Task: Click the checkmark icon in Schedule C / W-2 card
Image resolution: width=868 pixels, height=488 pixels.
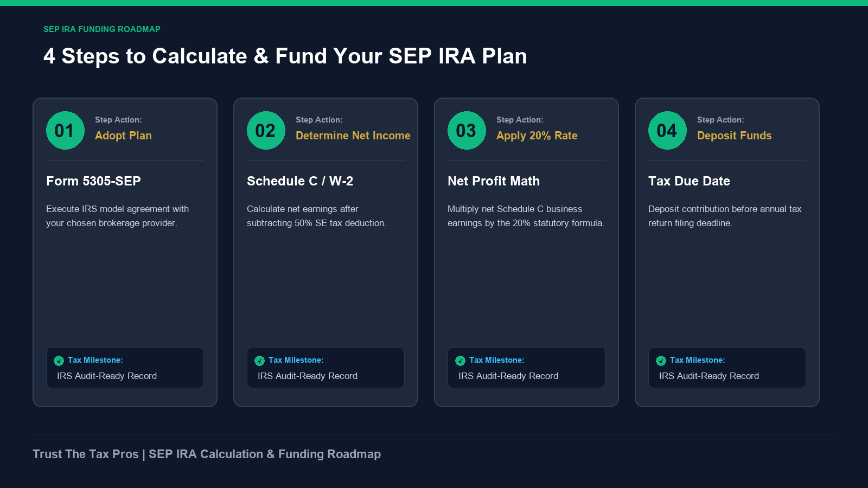Action: click(x=259, y=361)
